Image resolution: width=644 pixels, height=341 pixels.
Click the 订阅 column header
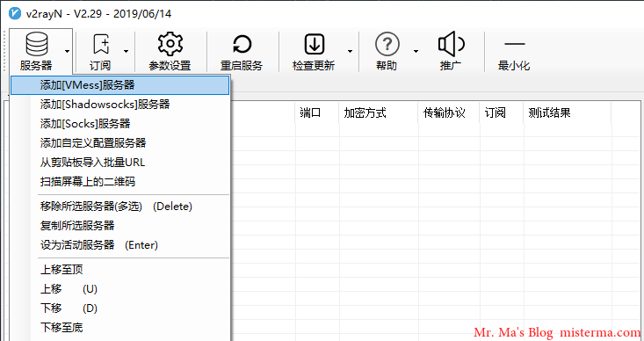point(502,112)
